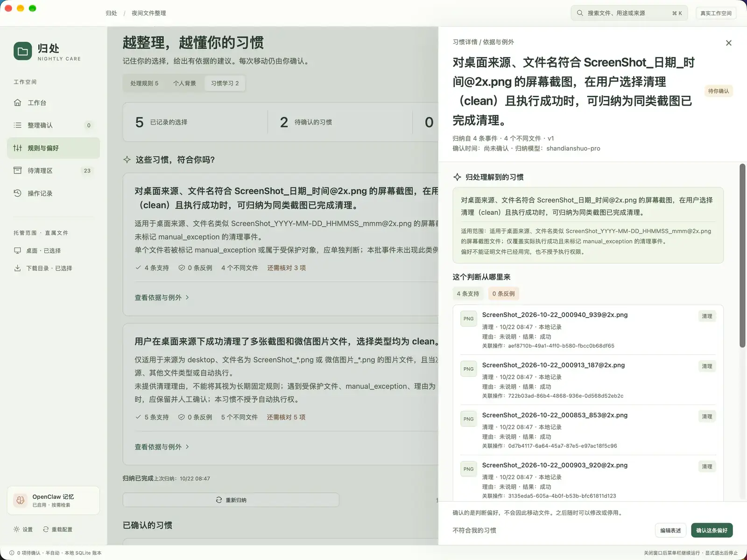The height and width of the screenshot is (560, 747).
Task: Switch to 个人背景 tab
Action: 184,83
